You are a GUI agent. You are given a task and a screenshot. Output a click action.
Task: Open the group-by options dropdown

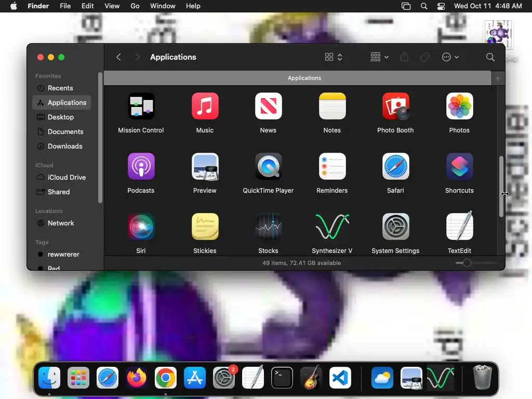pos(379,57)
